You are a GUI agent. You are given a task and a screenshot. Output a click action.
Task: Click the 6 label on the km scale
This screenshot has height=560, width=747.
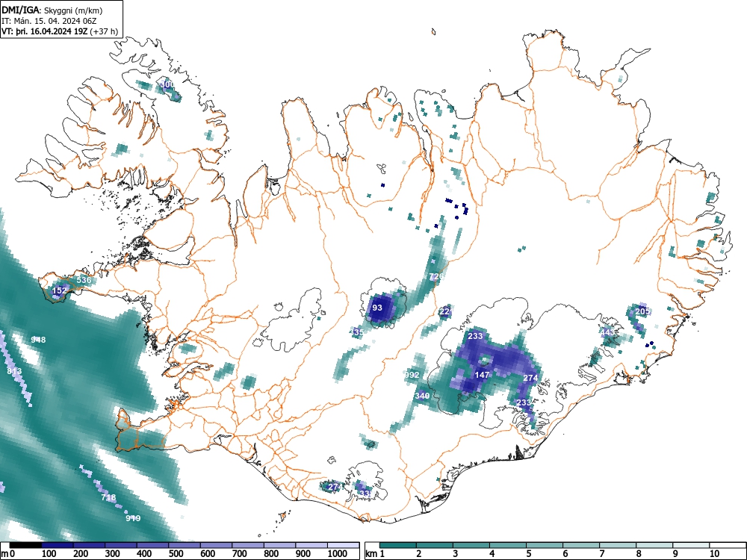(565, 554)
